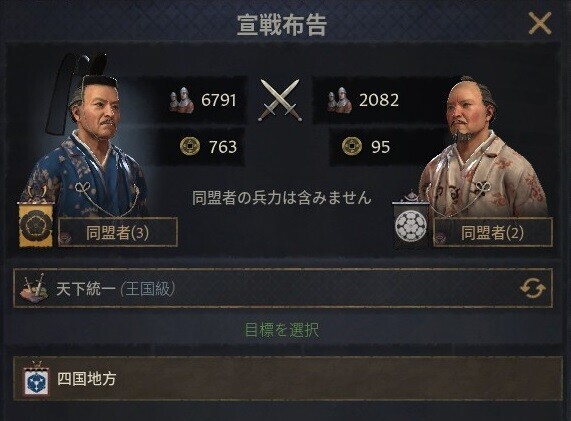Click the defender's soldier count icon
Screen dimensions: 571x421
click(339, 100)
